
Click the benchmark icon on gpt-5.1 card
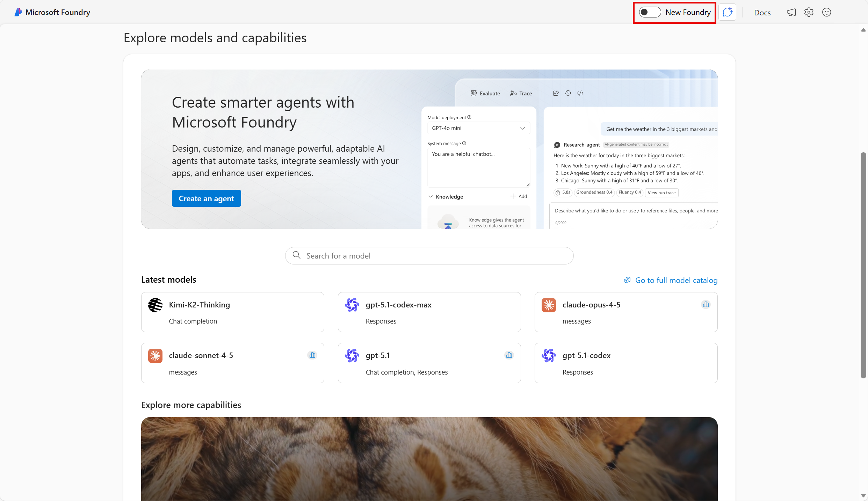tap(509, 355)
